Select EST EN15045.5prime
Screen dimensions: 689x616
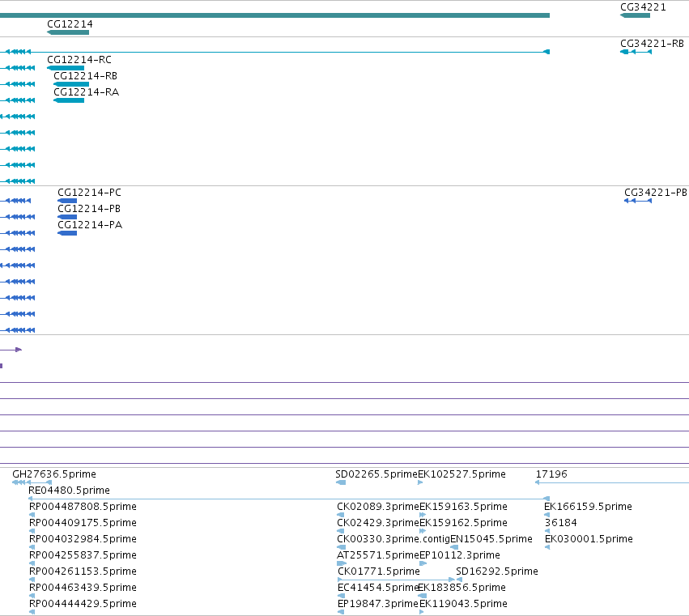click(x=454, y=547)
